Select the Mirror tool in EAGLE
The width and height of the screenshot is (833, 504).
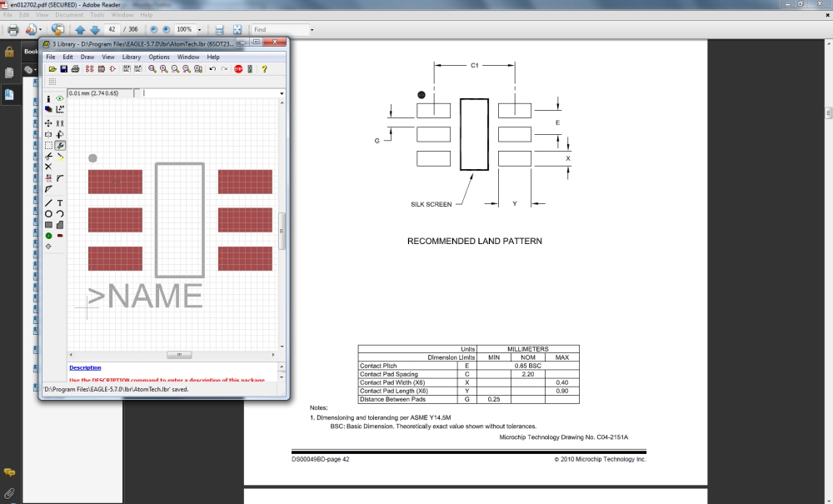[x=48, y=134]
